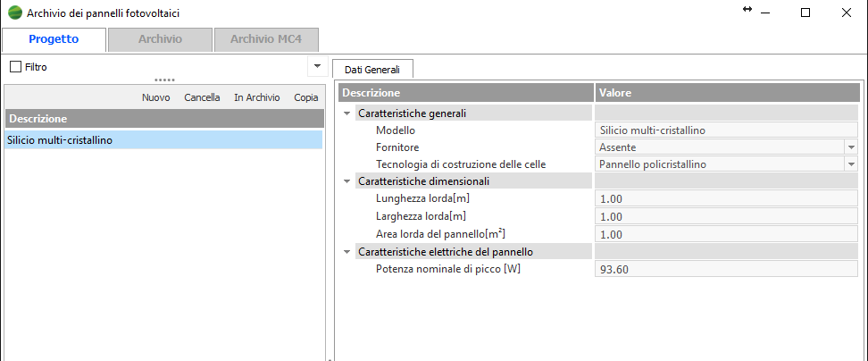The width and height of the screenshot is (868, 361).
Task: Collapse Caratteristiche elettriche del pannello group
Action: pyautogui.click(x=346, y=252)
